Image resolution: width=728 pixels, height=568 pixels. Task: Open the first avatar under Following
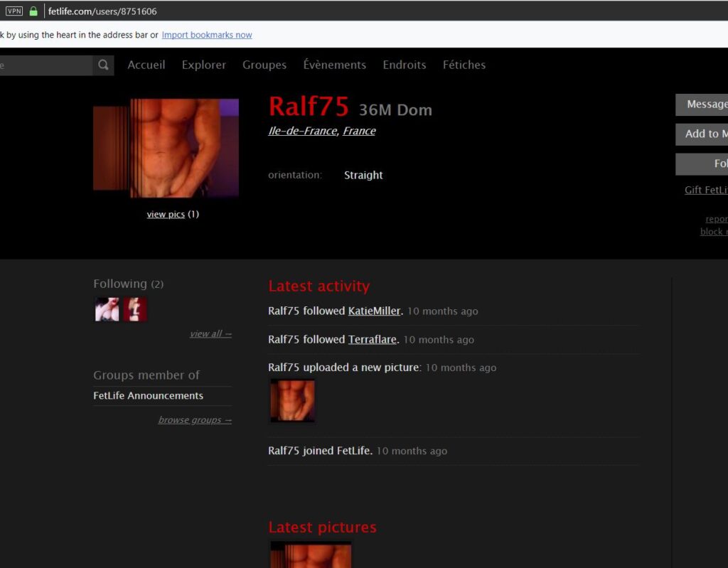click(x=107, y=309)
